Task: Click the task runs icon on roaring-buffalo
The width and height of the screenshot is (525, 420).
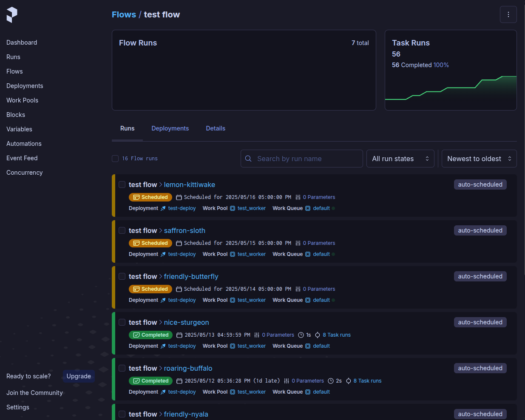Action: (x=349, y=381)
